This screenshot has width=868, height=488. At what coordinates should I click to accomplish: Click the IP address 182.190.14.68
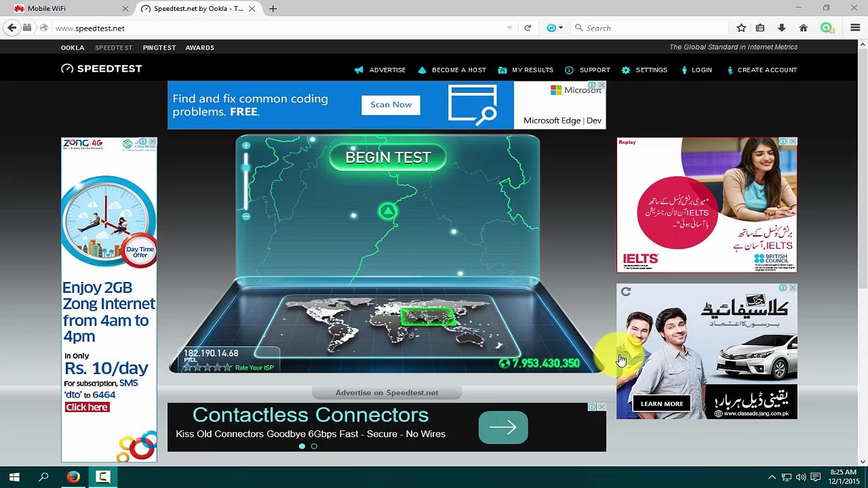[x=211, y=353]
